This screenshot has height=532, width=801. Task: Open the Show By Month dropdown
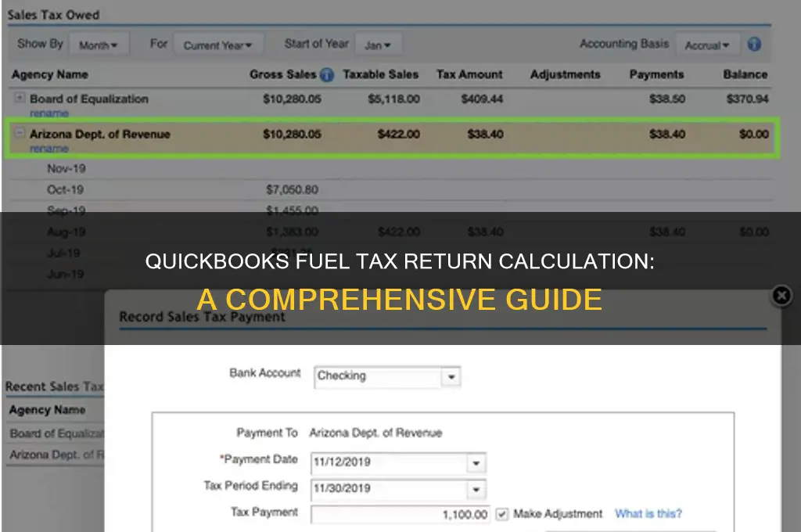[x=99, y=45]
